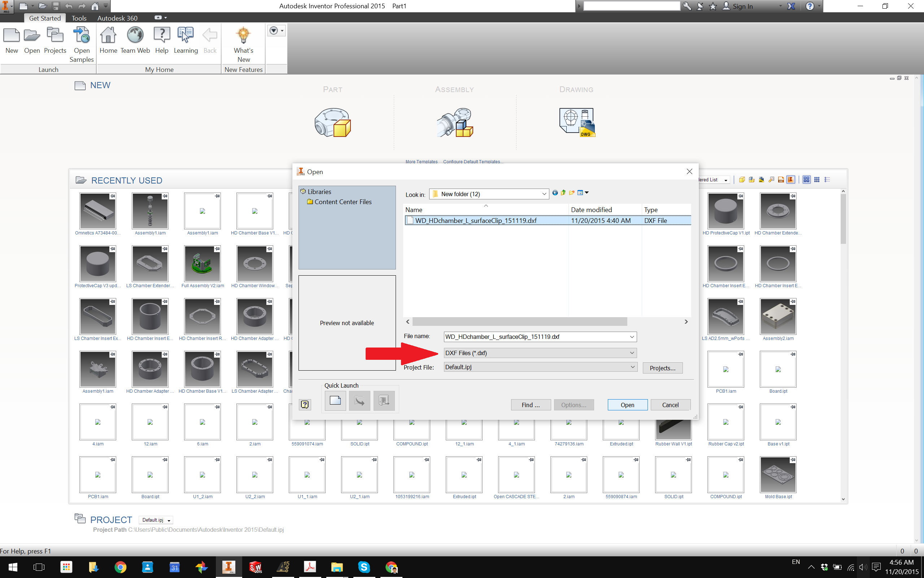
Task: Click the go back arrow in Open dialog
Action: coord(555,193)
